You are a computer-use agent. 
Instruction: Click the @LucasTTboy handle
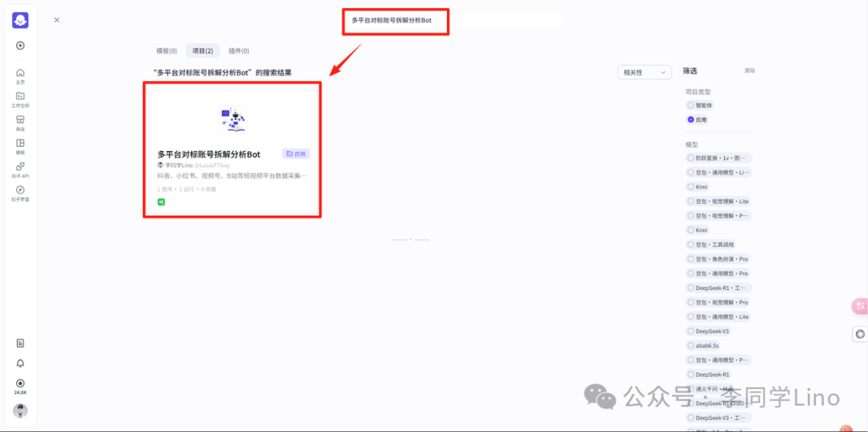pos(211,165)
